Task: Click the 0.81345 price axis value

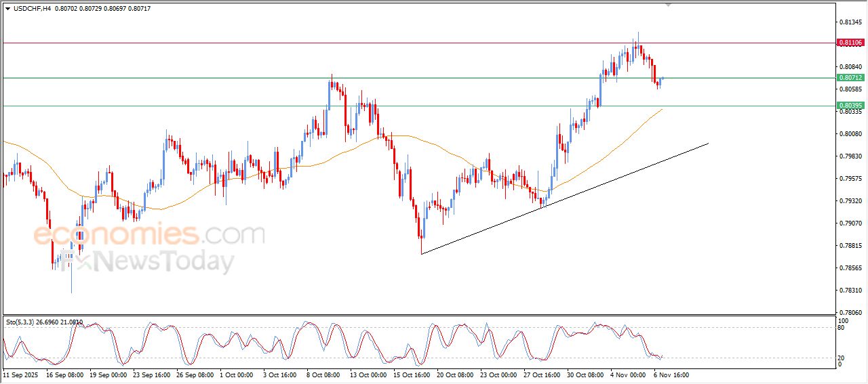Action: (x=850, y=22)
